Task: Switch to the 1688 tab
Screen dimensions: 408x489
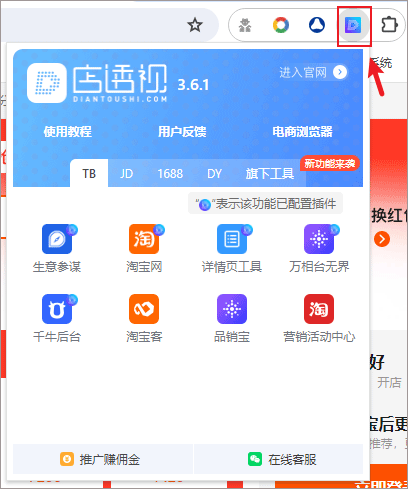Action: click(170, 174)
